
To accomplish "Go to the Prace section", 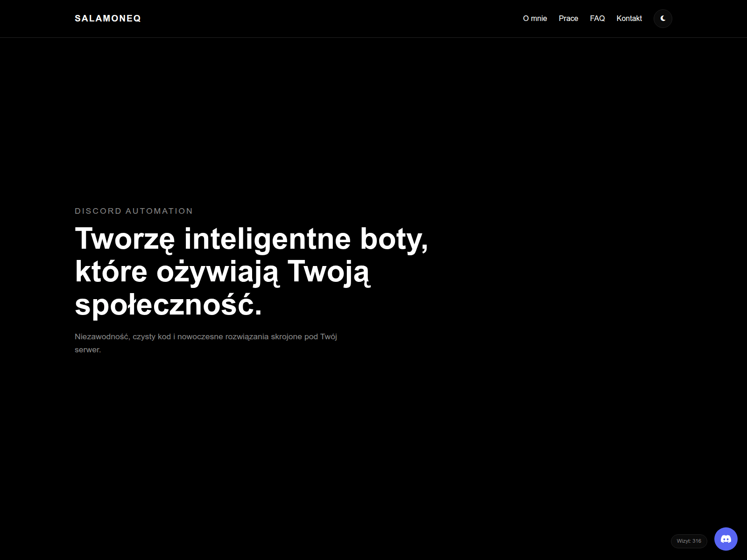I will pos(568,19).
